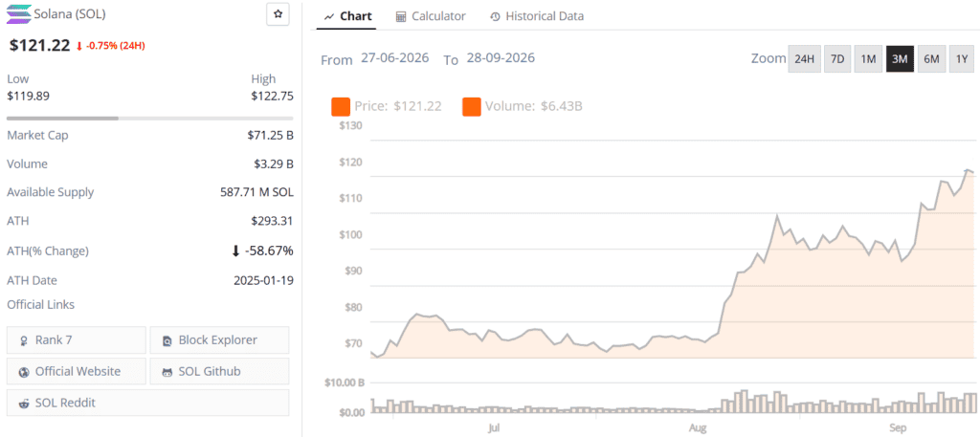The image size is (980, 437).
Task: Click the Calculator tab icon
Action: click(401, 17)
